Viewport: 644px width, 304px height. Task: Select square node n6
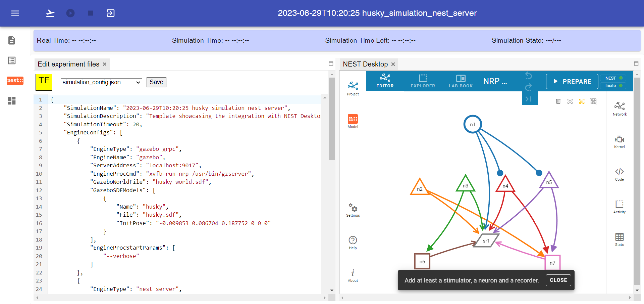(422, 261)
